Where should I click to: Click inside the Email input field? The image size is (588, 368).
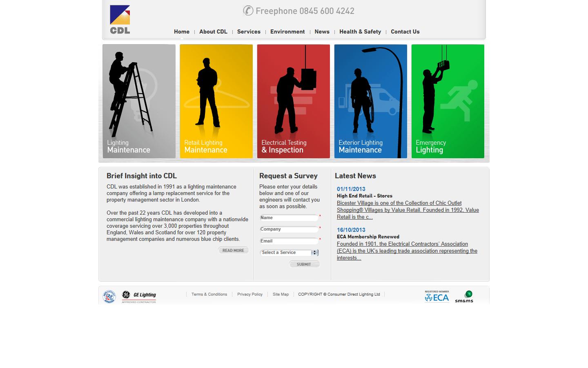tap(289, 241)
